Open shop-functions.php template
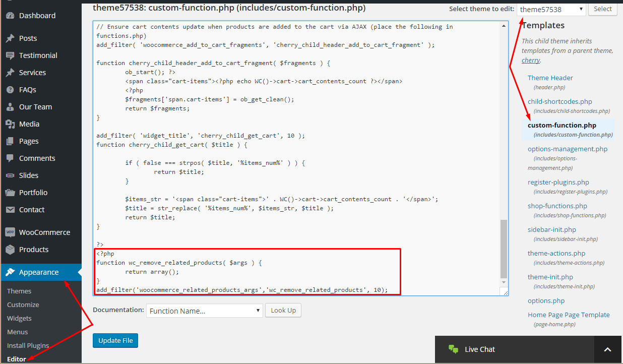The height and width of the screenshot is (364, 623). coord(557,206)
